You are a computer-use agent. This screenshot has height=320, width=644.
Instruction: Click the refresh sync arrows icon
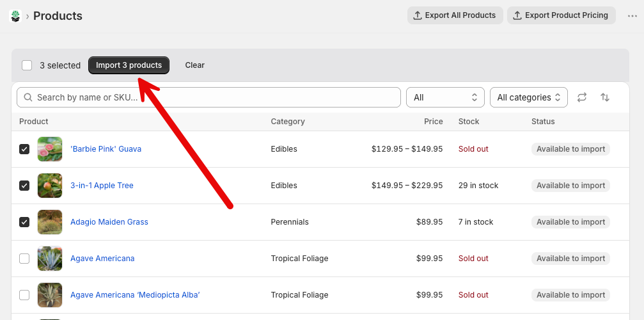pyautogui.click(x=581, y=97)
